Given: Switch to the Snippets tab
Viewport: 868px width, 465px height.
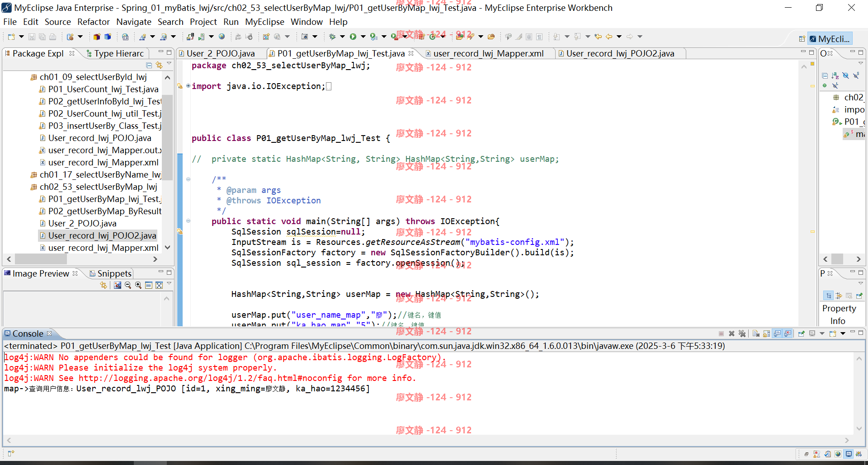Looking at the screenshot, I should [111, 273].
